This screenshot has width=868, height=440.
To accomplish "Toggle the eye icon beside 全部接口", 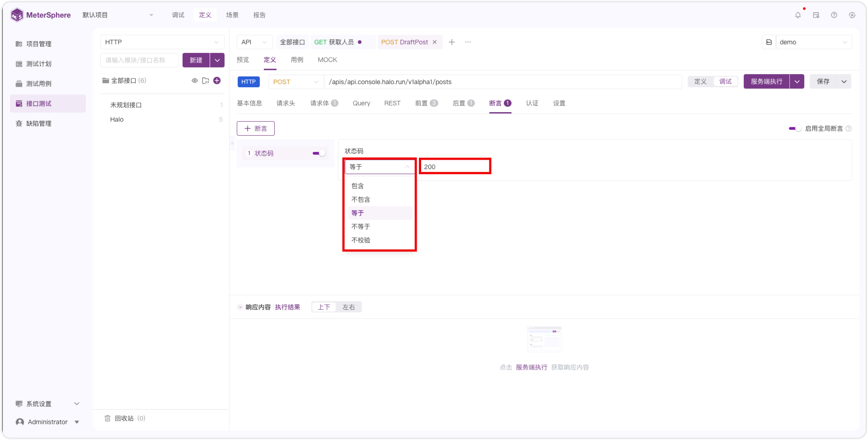I will click(x=195, y=80).
